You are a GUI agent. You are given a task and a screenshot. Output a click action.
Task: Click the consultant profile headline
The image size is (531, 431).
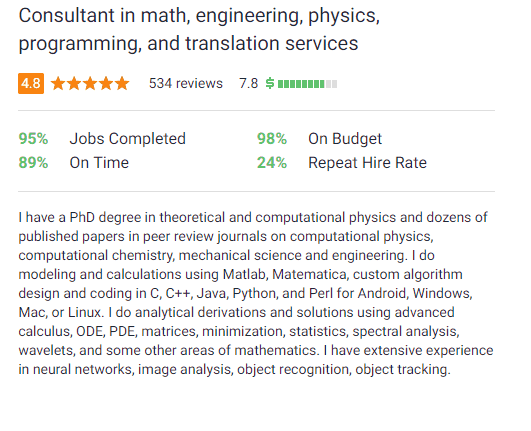tap(199, 29)
